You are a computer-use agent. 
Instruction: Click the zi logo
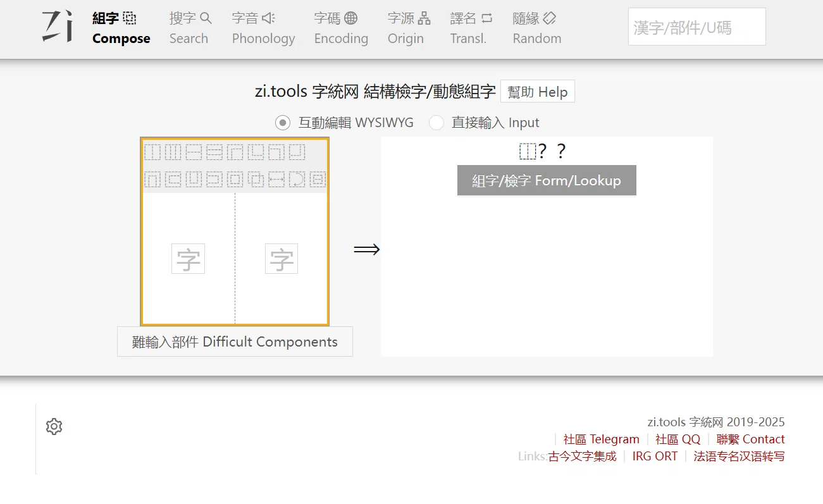[58, 27]
